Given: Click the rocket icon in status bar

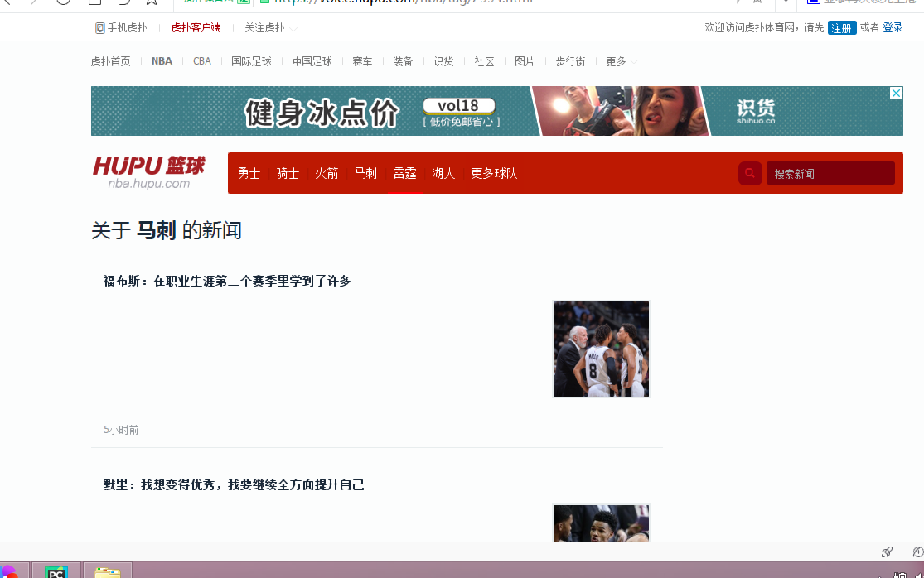Looking at the screenshot, I should [887, 552].
